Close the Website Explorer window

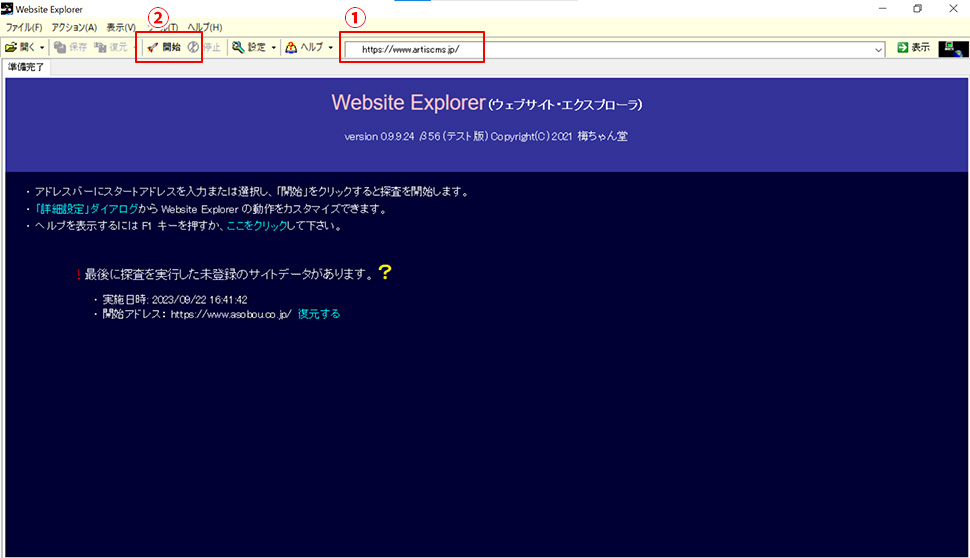click(x=953, y=9)
